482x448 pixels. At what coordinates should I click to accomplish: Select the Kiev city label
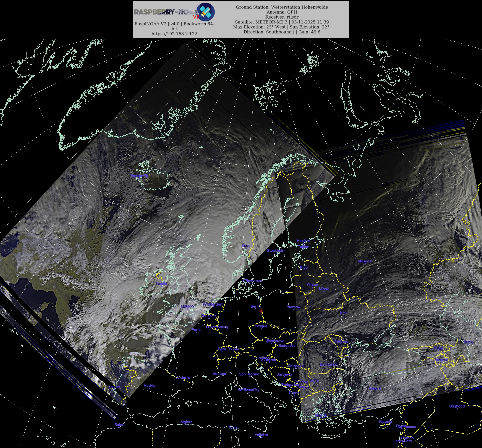(344, 313)
